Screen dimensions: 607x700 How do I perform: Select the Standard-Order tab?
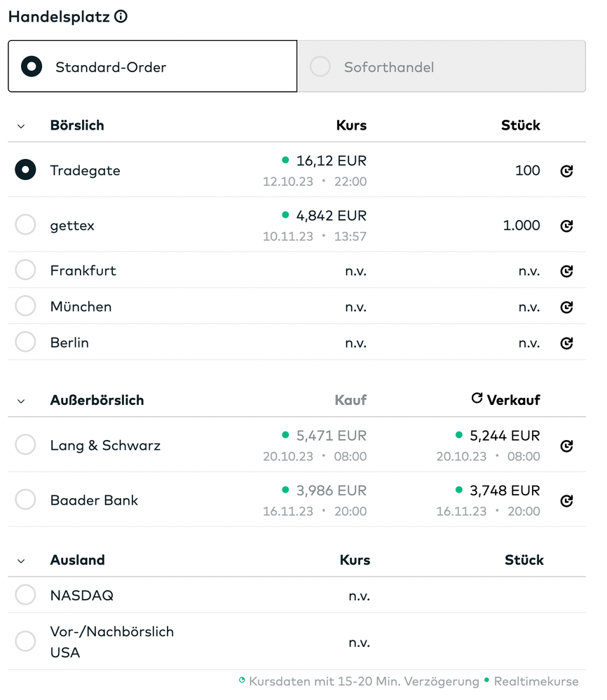tap(152, 67)
